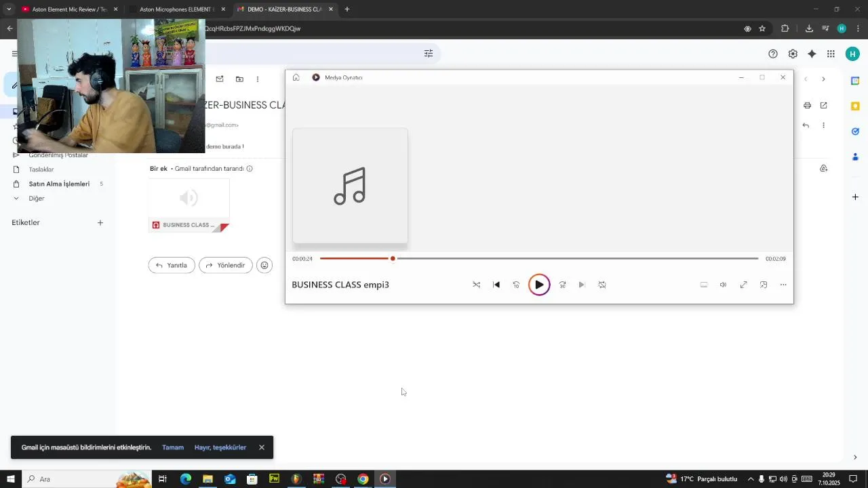The height and width of the screenshot is (488, 868).
Task: Click the Yönlendir forward button
Action: 226,265
